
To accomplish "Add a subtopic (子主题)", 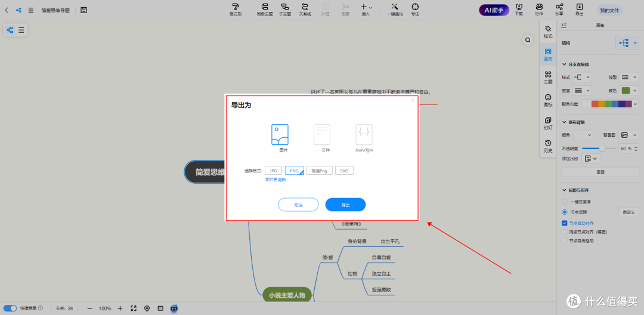I will (x=284, y=10).
